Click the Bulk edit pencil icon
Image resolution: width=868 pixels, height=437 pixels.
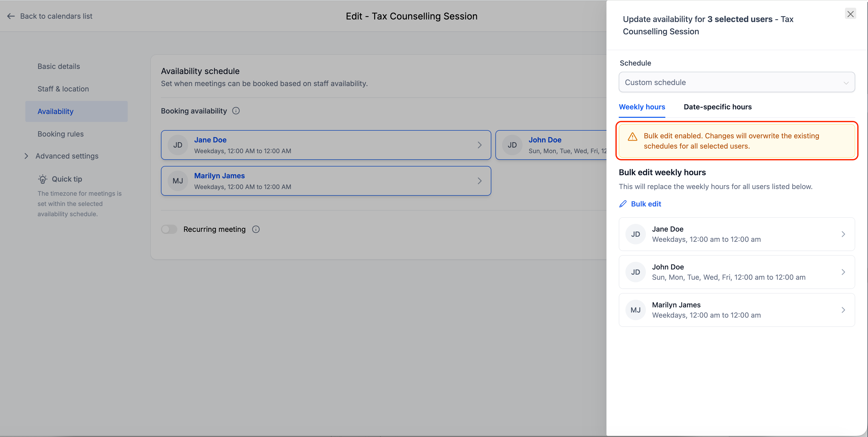[623, 204]
